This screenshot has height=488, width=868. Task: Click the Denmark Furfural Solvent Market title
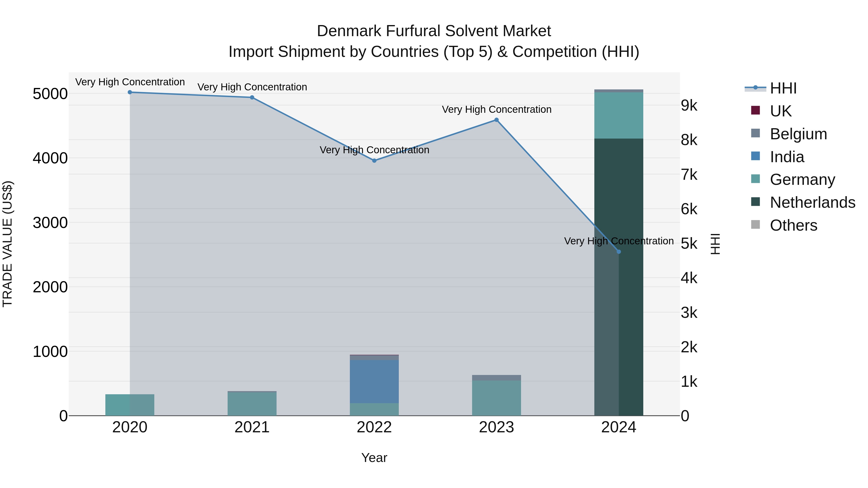tap(434, 31)
